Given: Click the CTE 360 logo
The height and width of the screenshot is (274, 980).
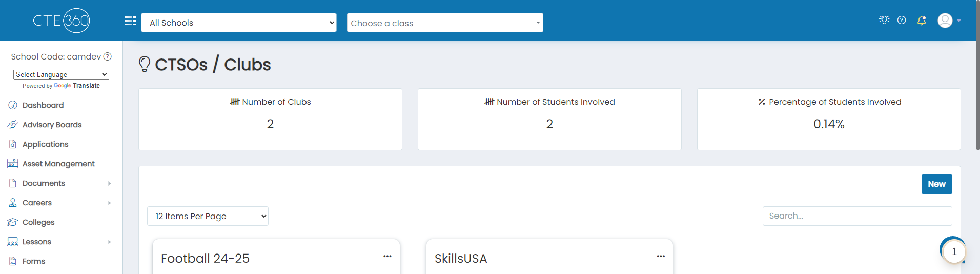Looking at the screenshot, I should pos(62,21).
